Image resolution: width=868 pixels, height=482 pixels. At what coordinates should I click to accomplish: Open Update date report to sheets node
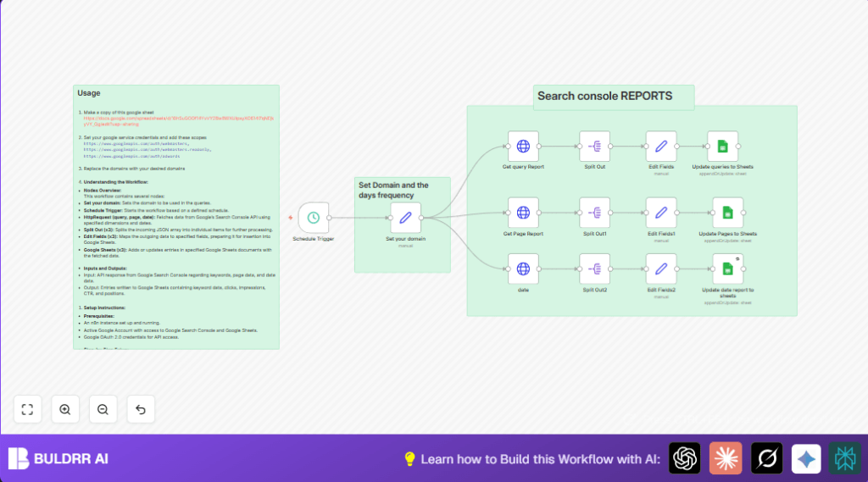(x=727, y=269)
